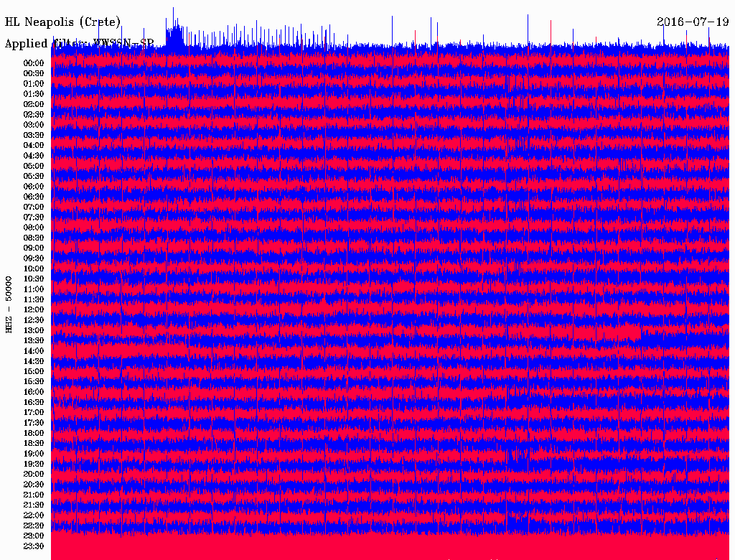Click the '05:00' time label
The width and height of the screenshot is (735, 560).
[x=34, y=166]
